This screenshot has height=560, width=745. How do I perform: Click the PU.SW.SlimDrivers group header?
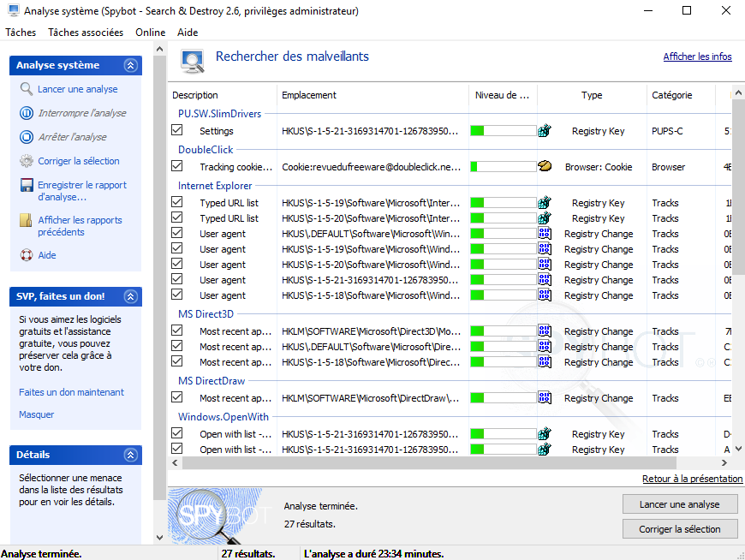click(219, 114)
